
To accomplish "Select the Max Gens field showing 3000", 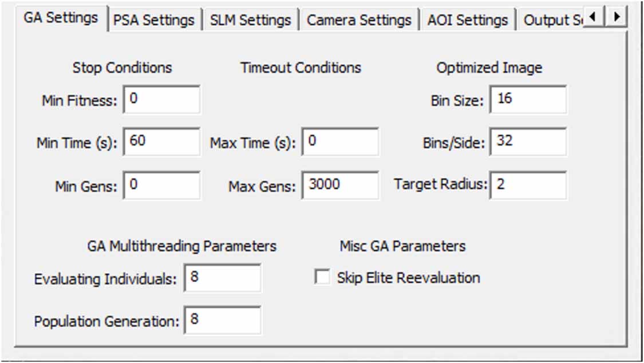I will (x=339, y=184).
